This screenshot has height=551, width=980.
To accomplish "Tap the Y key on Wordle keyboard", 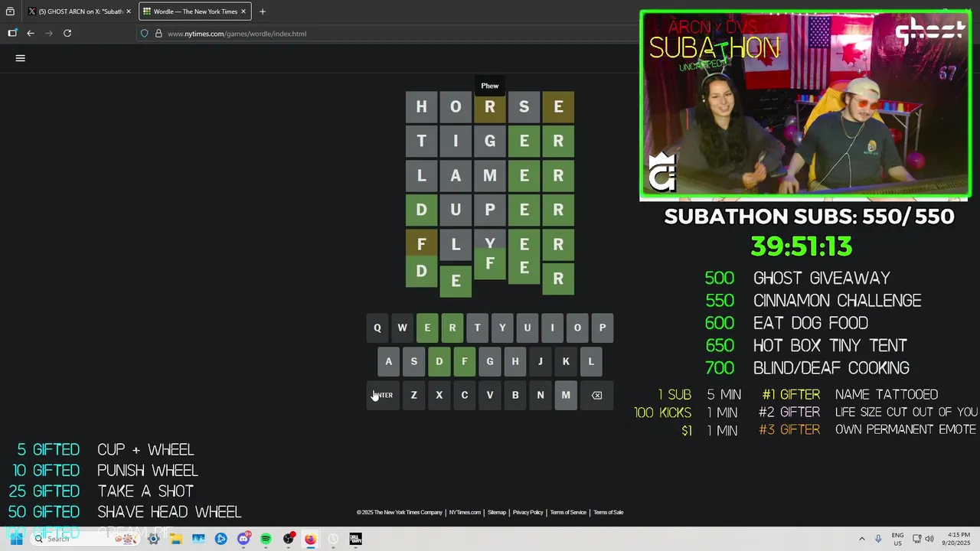I will [502, 328].
